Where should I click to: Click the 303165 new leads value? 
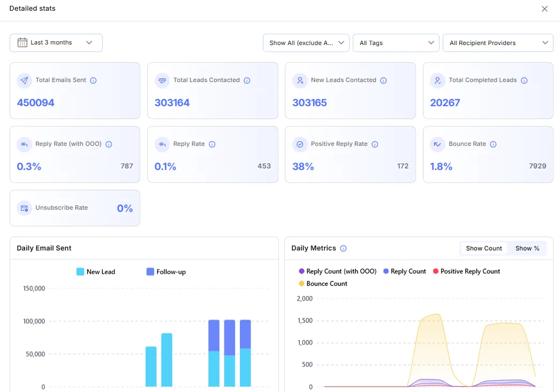(309, 103)
